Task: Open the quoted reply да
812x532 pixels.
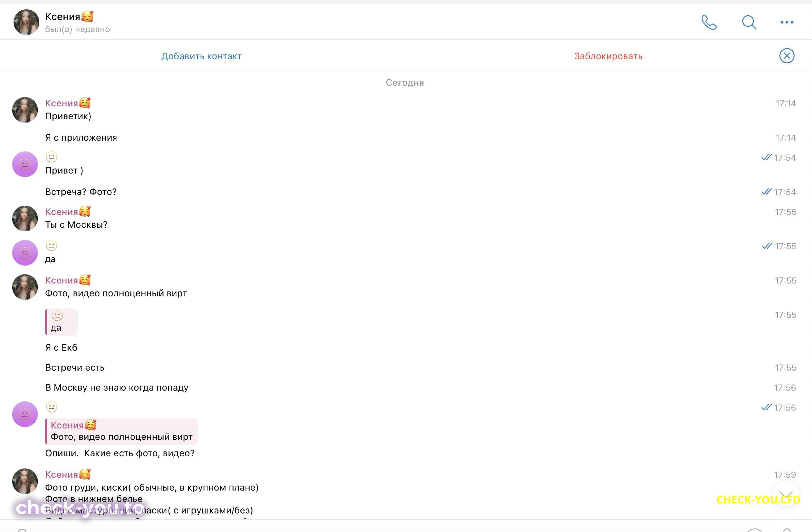Action: tap(61, 322)
